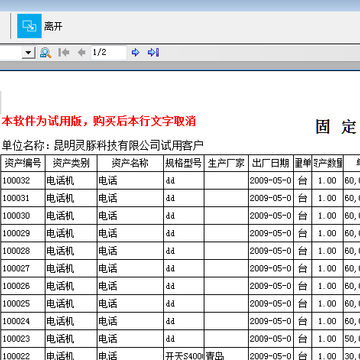Go to next page blue arrow

[x=135, y=52]
